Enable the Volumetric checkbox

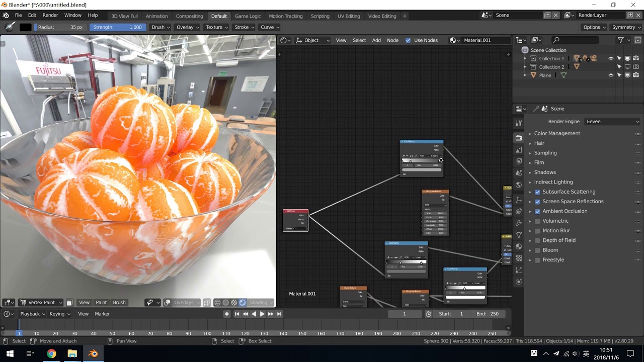pyautogui.click(x=537, y=221)
